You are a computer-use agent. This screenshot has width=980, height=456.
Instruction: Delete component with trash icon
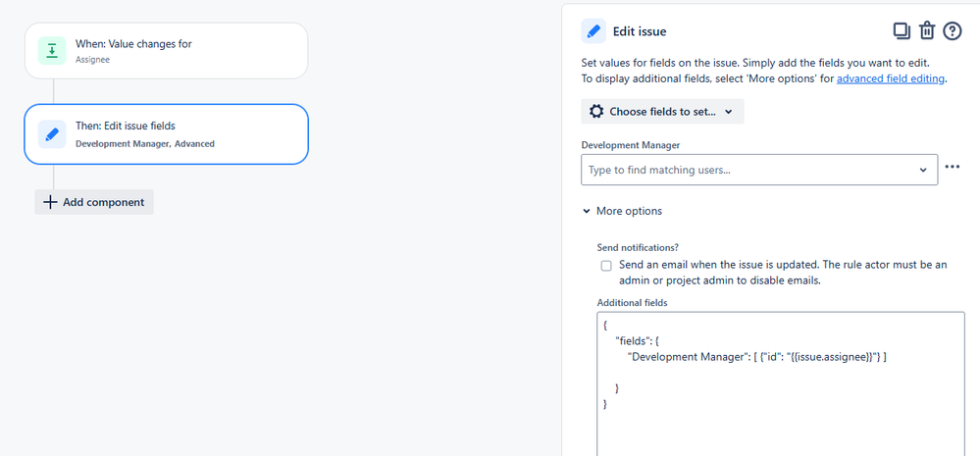[x=927, y=30]
